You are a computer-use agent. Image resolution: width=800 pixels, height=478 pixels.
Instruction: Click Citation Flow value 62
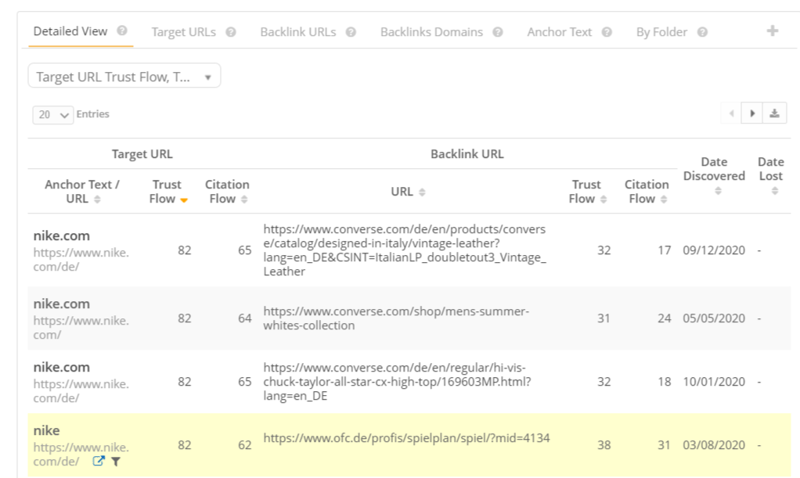pos(245,445)
